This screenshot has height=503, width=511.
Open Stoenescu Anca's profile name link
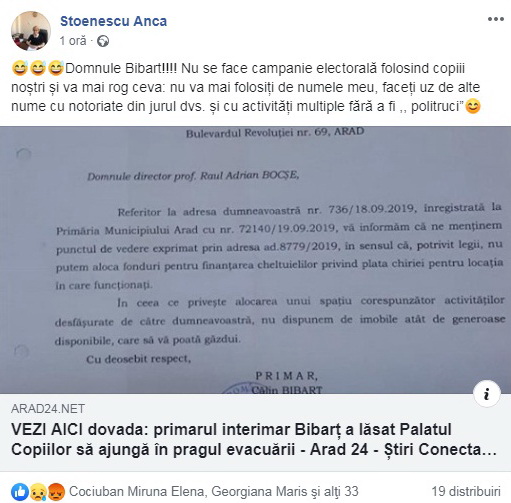click(x=113, y=21)
